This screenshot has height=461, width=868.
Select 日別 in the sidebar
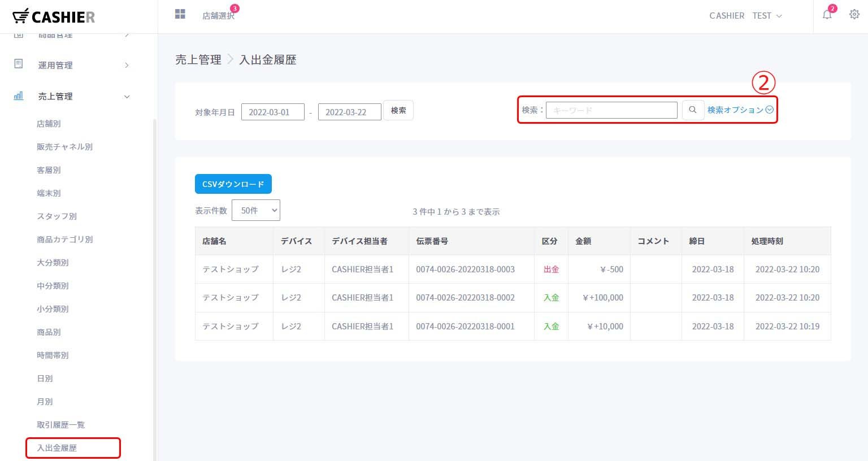(x=45, y=379)
